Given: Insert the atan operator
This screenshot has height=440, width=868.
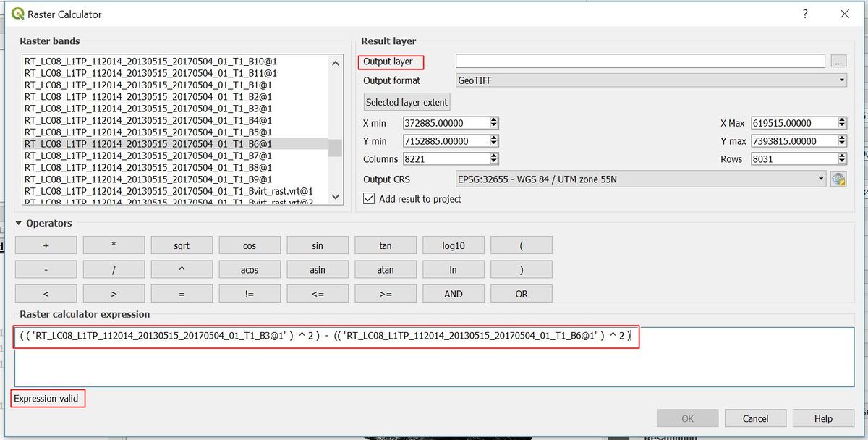Looking at the screenshot, I should coord(385,268).
